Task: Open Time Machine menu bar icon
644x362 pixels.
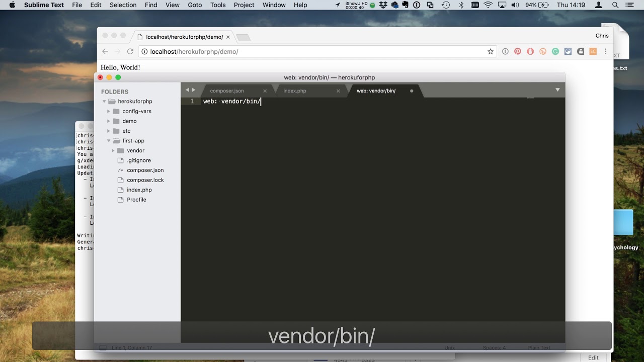Action: click(x=445, y=5)
